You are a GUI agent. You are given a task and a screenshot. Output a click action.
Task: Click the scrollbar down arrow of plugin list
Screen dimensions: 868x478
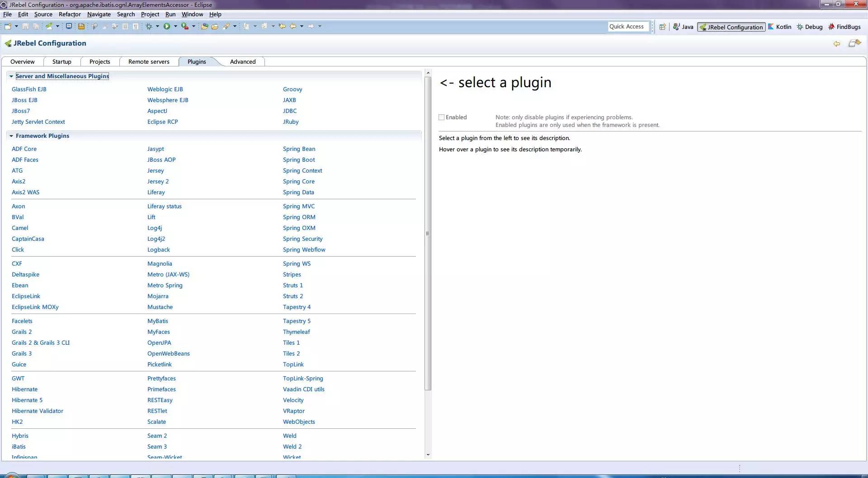428,455
